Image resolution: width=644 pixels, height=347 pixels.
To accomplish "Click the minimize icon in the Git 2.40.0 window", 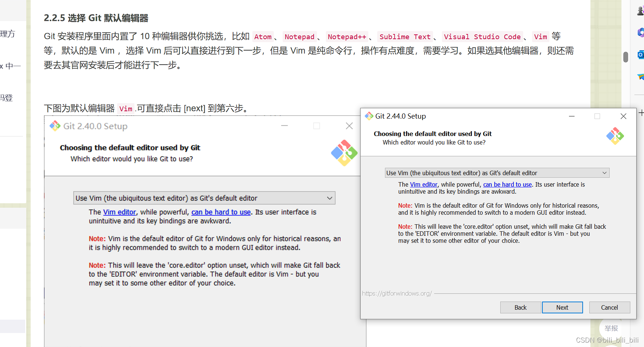I will click(x=284, y=126).
